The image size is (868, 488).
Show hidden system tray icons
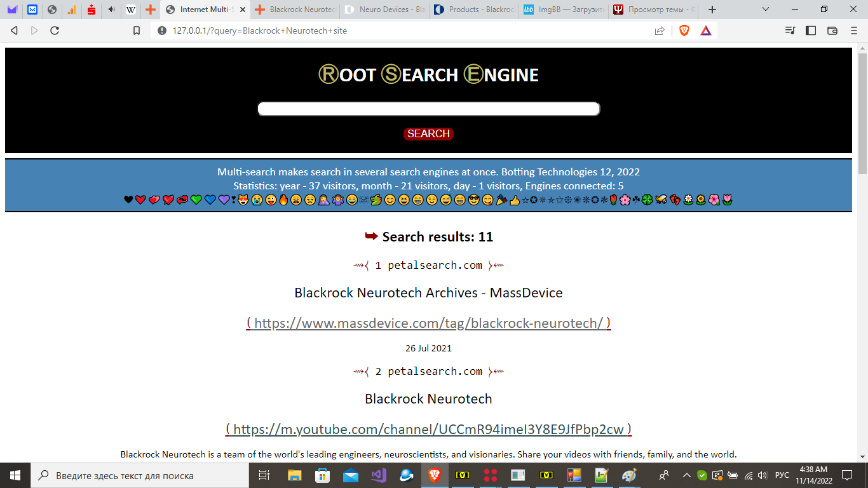687,475
